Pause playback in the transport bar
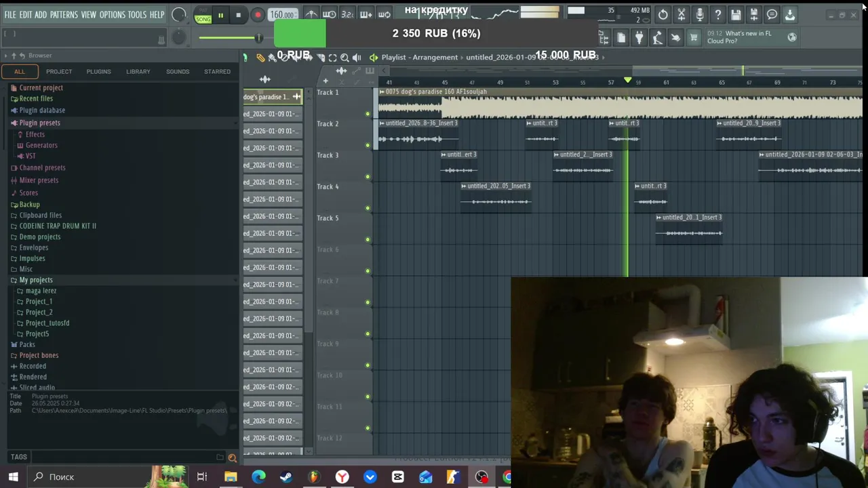The height and width of the screenshot is (488, 868). coord(220,15)
